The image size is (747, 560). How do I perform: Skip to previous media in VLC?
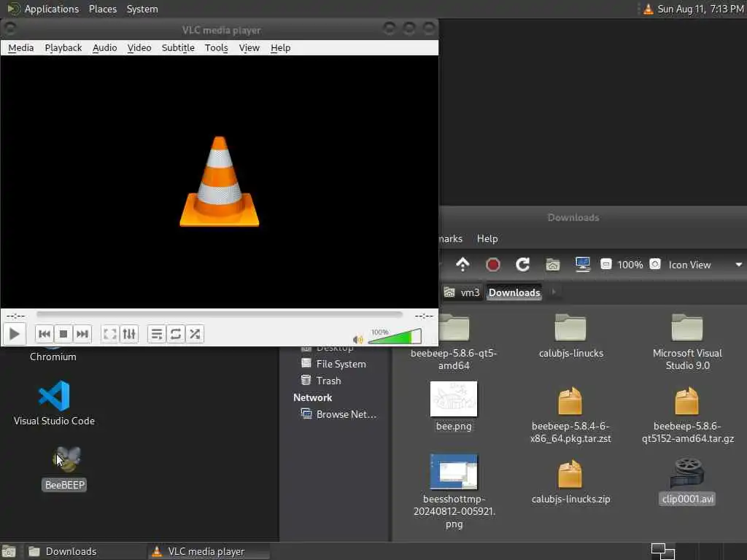[x=44, y=334]
